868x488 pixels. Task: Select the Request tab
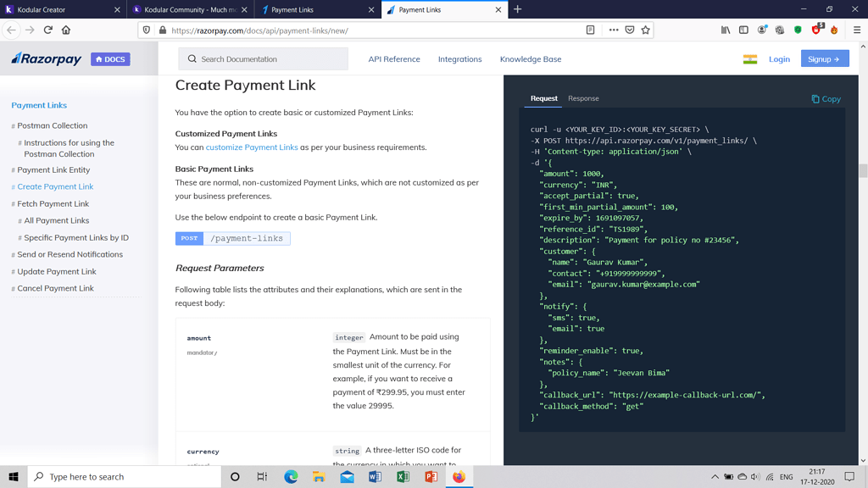pos(543,98)
